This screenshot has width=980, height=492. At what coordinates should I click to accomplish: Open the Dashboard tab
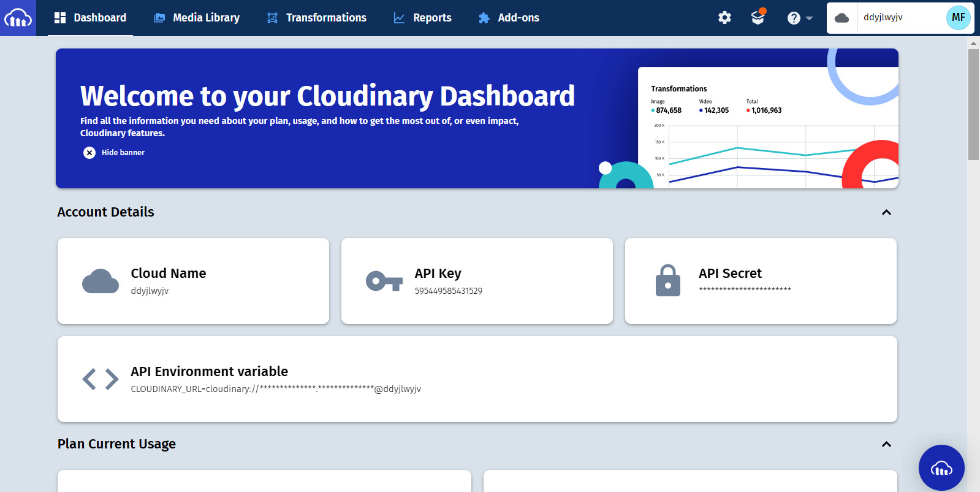pyautogui.click(x=90, y=18)
